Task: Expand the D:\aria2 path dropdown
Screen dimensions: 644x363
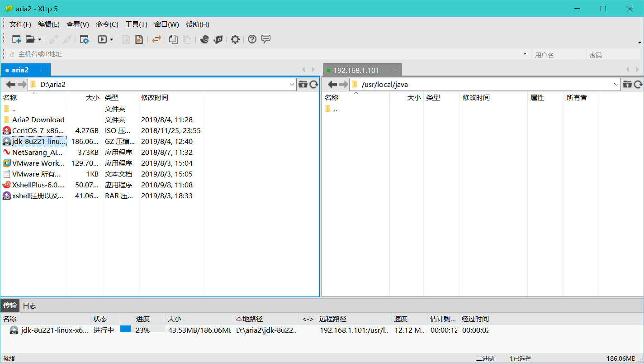Action: point(292,84)
